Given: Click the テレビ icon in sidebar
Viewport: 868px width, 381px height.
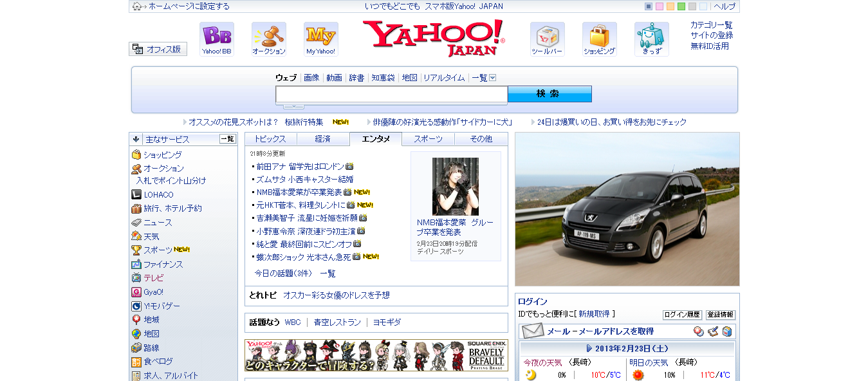Looking at the screenshot, I should 136,278.
